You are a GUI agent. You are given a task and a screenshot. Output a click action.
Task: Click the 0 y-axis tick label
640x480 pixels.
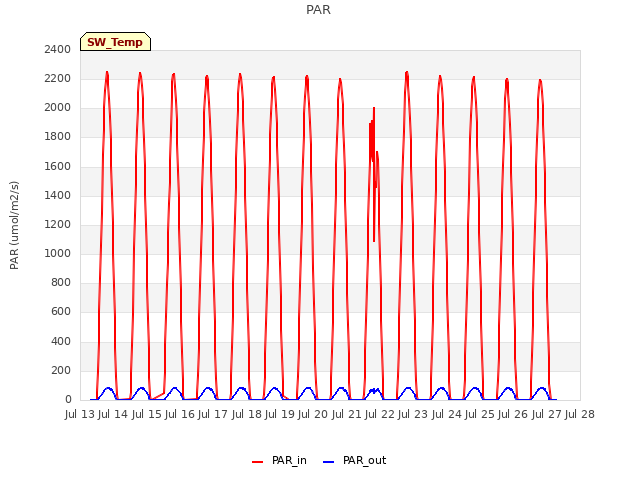coord(68,399)
